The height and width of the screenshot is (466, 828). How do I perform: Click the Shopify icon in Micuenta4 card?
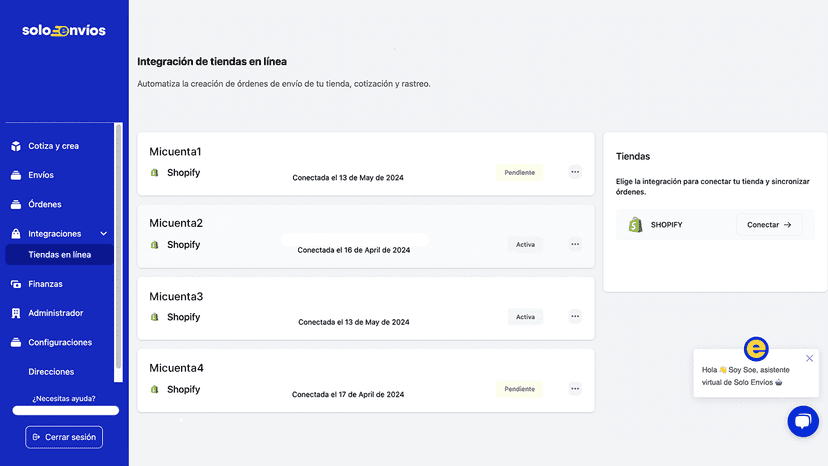click(154, 389)
